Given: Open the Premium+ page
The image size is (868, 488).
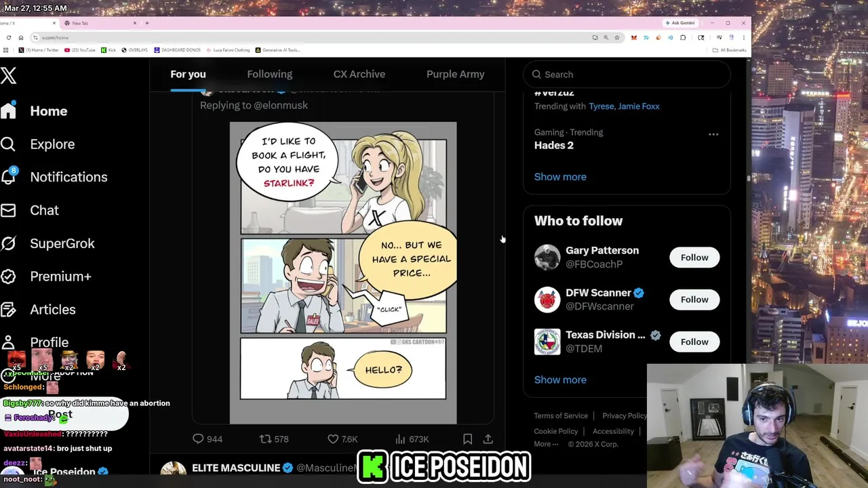Looking at the screenshot, I should pyautogui.click(x=45, y=277).
